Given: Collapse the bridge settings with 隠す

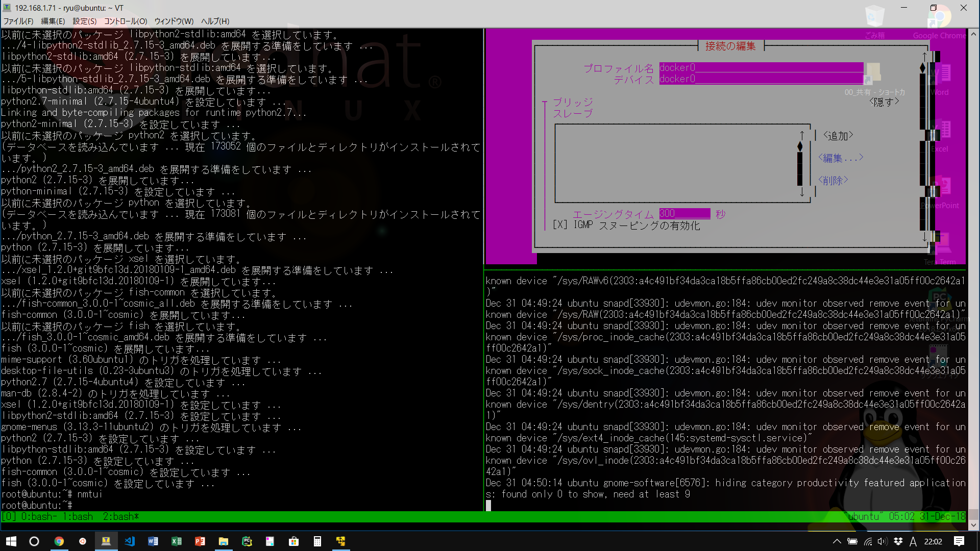Looking at the screenshot, I should pos(885,102).
